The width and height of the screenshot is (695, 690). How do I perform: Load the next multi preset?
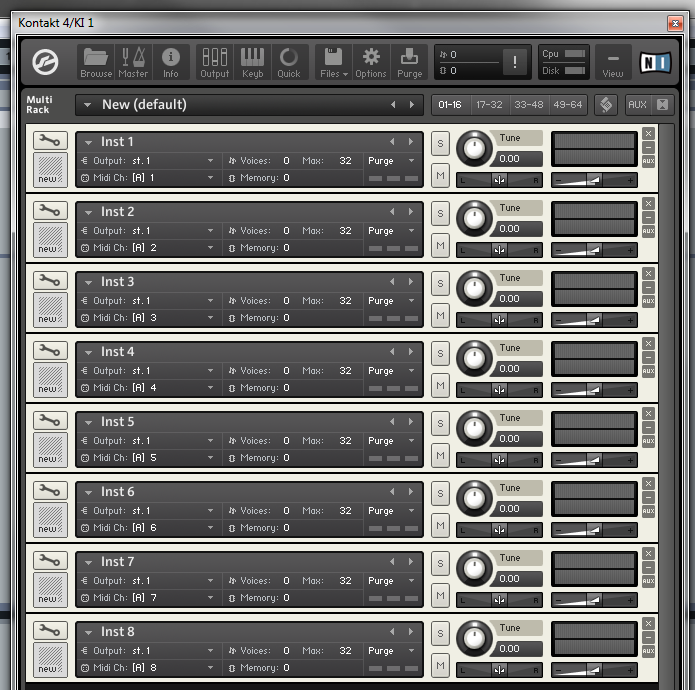[x=412, y=105]
